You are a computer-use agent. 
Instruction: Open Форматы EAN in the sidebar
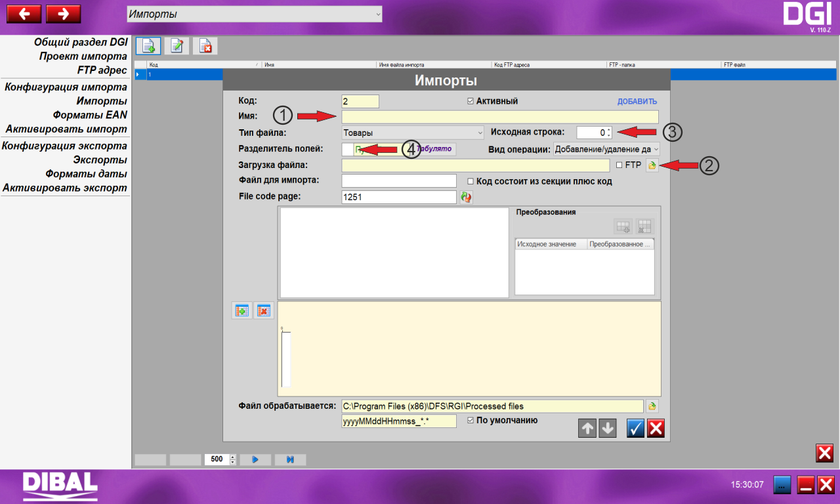pos(90,115)
